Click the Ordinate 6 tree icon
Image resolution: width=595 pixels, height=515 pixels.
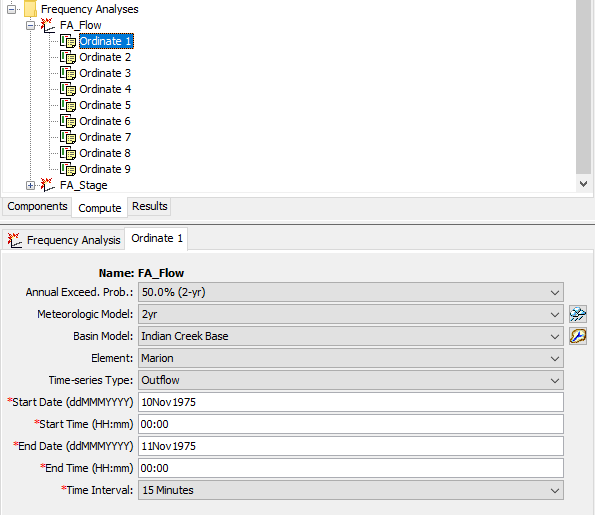[68, 121]
